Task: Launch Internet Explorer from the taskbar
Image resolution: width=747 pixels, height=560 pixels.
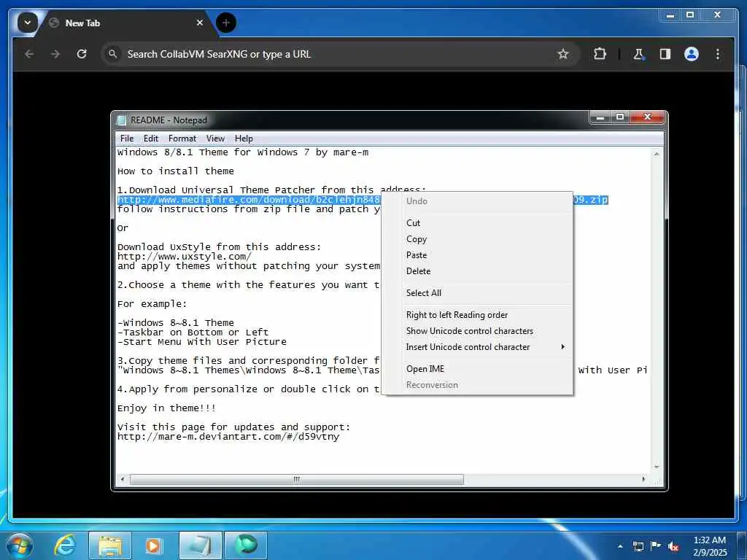Action: tap(65, 545)
